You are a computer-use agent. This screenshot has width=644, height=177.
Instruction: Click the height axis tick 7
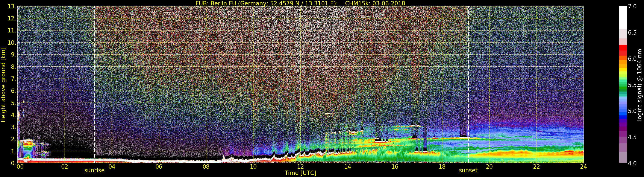(13, 79)
